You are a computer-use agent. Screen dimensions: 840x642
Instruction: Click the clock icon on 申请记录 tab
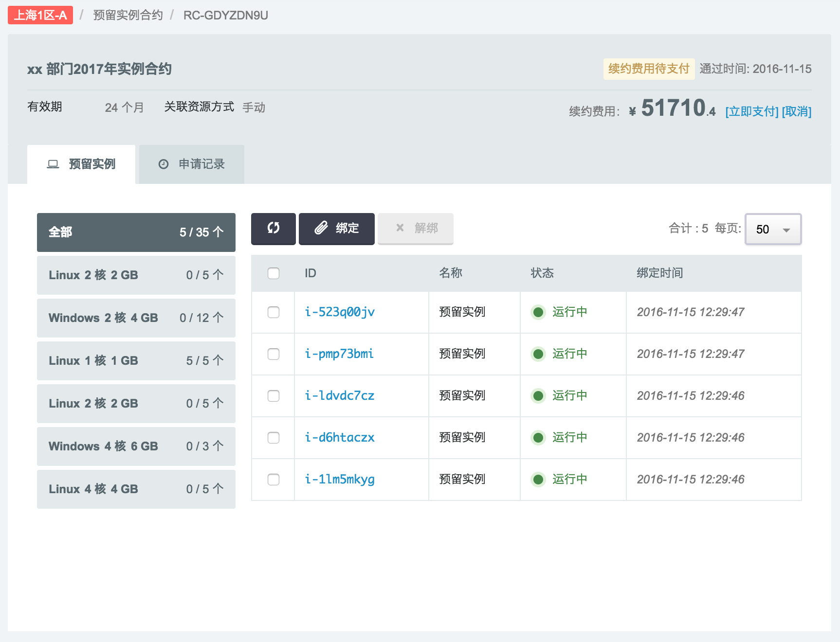pyautogui.click(x=164, y=164)
